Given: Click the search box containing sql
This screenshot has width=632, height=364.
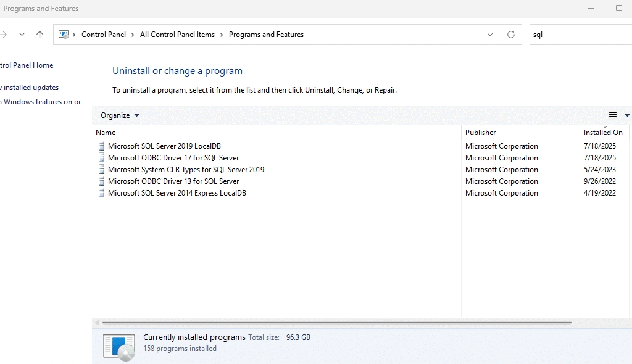Looking at the screenshot, I should [x=580, y=35].
